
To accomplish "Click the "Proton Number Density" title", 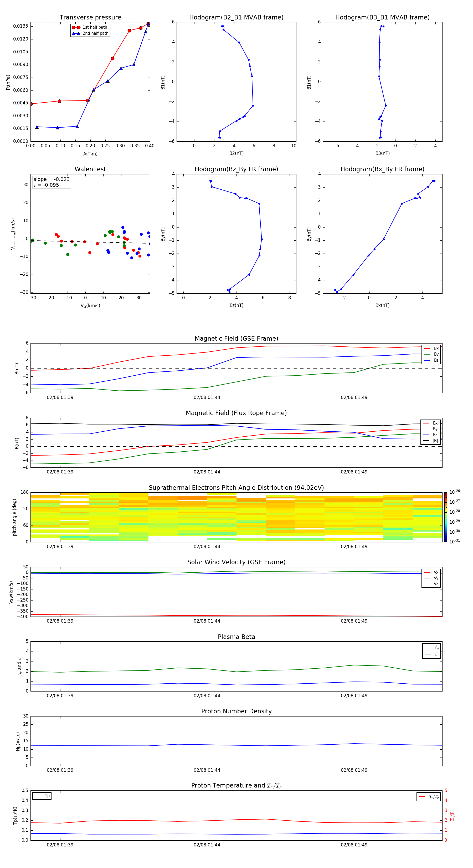I will (x=236, y=711).
